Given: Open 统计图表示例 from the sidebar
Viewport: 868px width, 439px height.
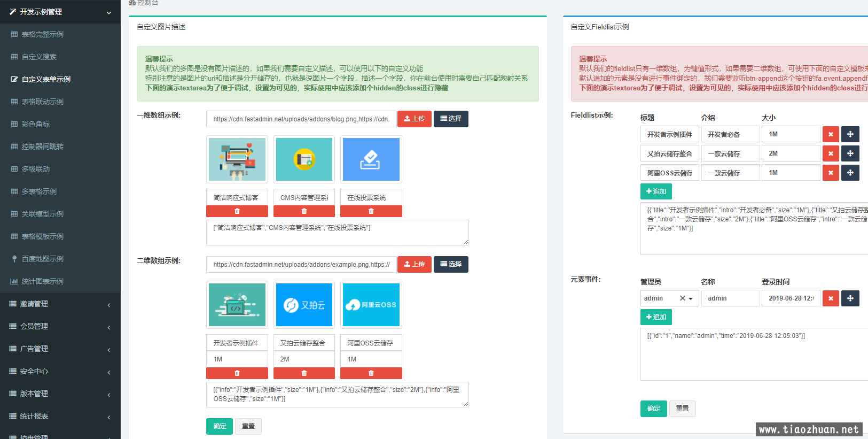Looking at the screenshot, I should 43,281.
